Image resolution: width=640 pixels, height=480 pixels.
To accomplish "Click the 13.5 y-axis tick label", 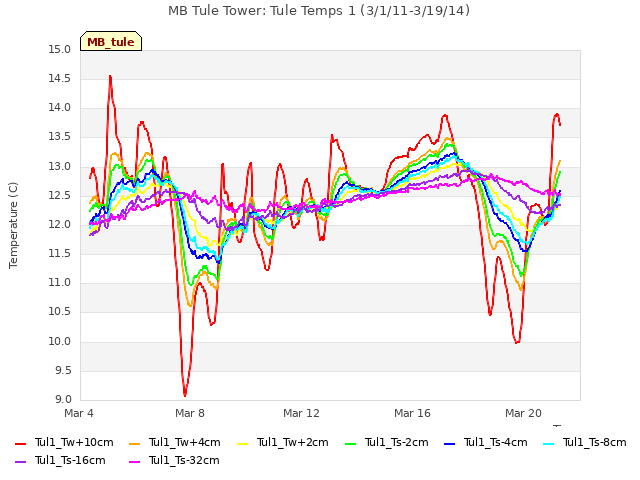I will pyautogui.click(x=60, y=137).
